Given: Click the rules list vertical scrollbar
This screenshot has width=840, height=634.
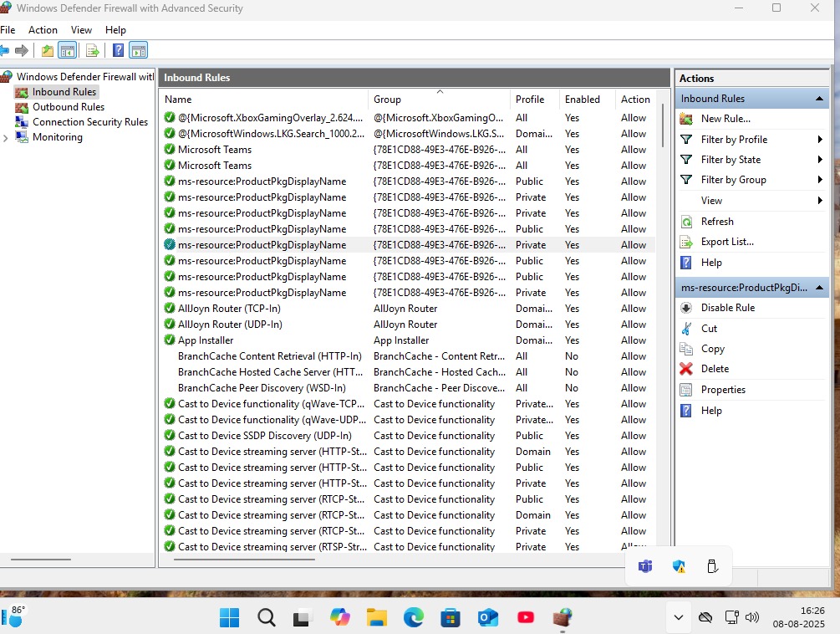Looking at the screenshot, I should pyautogui.click(x=663, y=126).
